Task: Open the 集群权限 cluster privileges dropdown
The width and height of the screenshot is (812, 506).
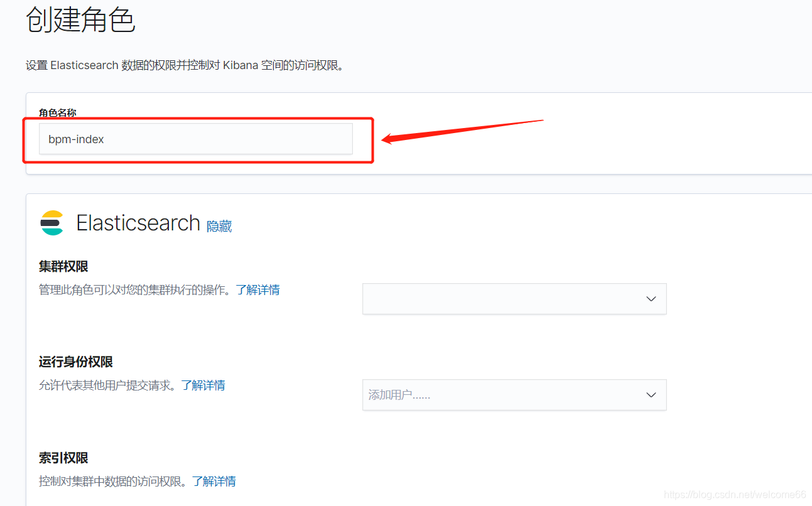Action: tap(514, 299)
